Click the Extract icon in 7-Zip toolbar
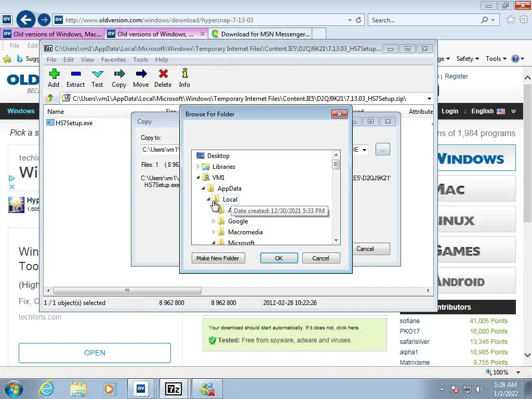The image size is (532, 399). (76, 74)
